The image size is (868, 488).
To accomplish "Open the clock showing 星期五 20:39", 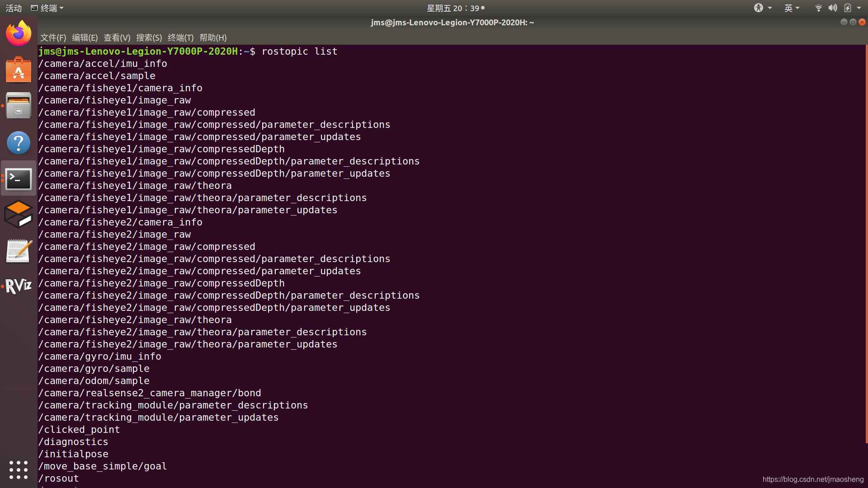I will coord(456,8).
